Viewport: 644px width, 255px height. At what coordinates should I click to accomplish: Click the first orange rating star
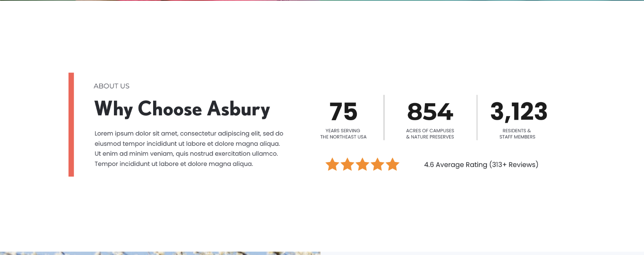pyautogui.click(x=332, y=165)
